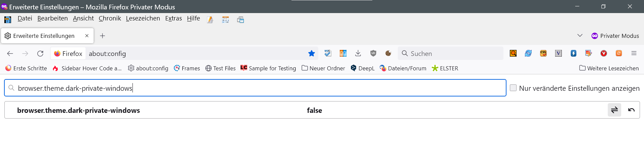
Task: Toggle the browser.theme.dark-private-windows preference value
Action: 614,110
